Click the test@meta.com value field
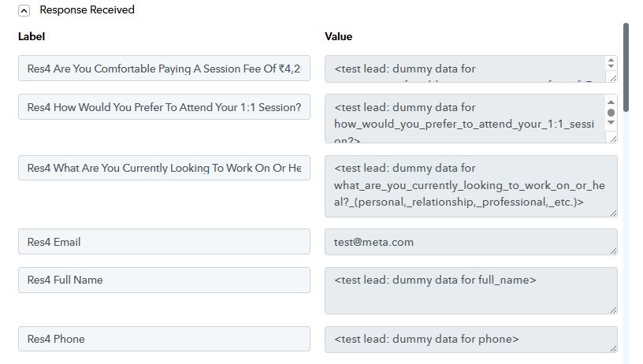Viewport: 643px width, 364px height. tap(465, 242)
